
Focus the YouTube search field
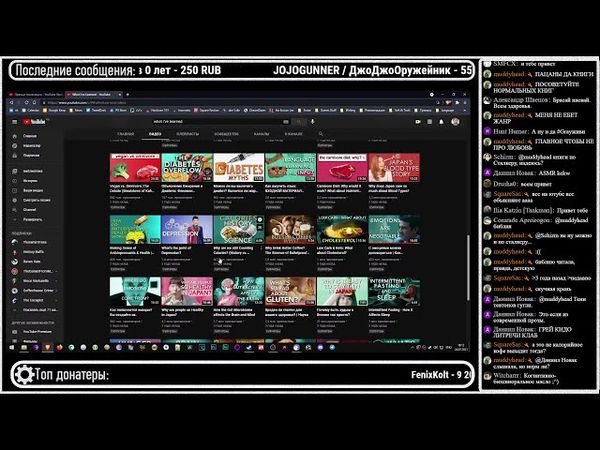coord(216,122)
